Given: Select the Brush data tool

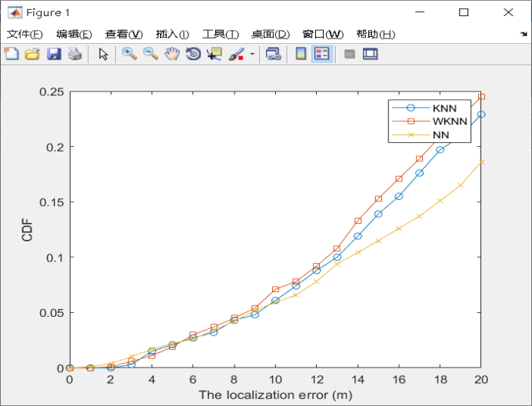Looking at the screenshot, I should pyautogui.click(x=237, y=54).
